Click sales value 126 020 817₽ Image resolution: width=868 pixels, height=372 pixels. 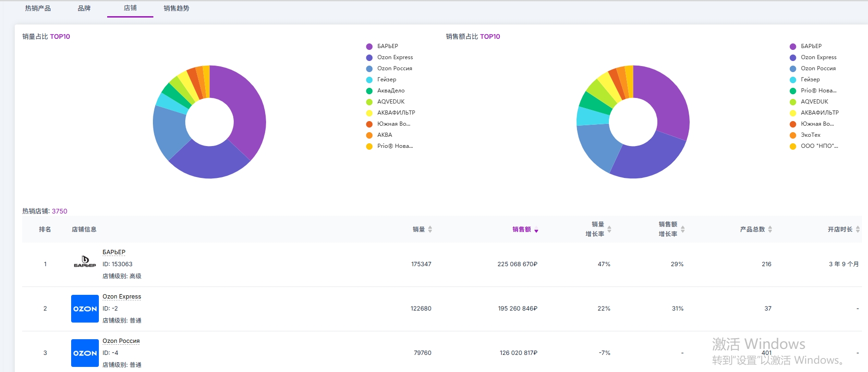click(519, 353)
